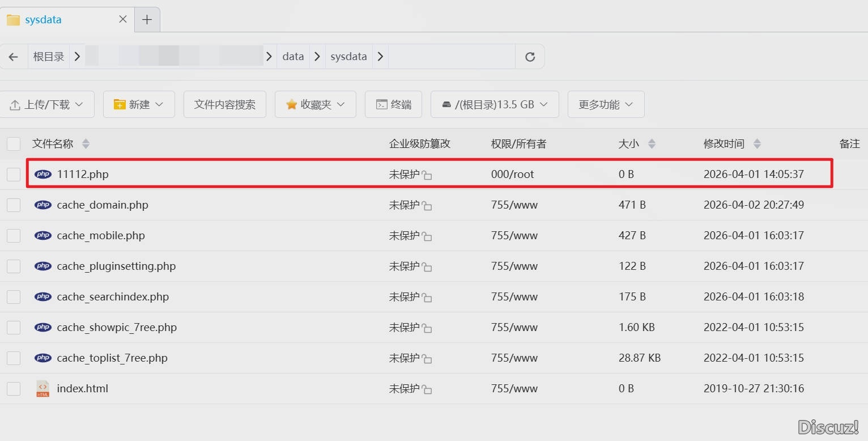Click the lock icon beside cache_domain.php 未保护

click(x=428, y=205)
